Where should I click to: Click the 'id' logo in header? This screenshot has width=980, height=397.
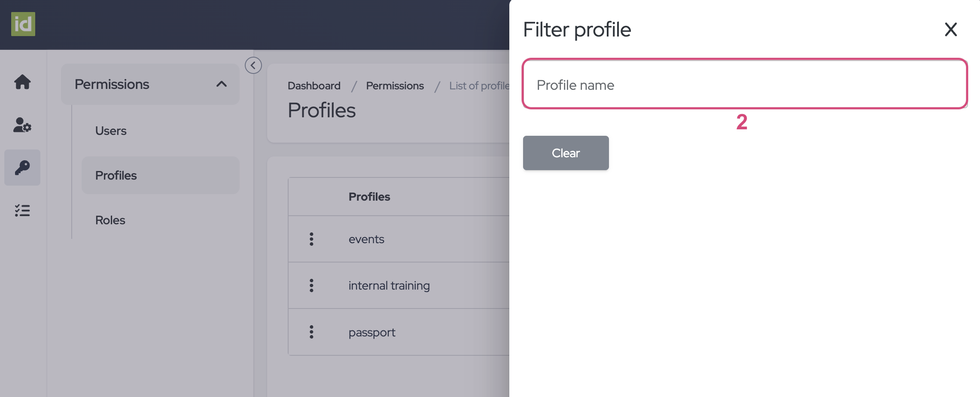[x=24, y=24]
